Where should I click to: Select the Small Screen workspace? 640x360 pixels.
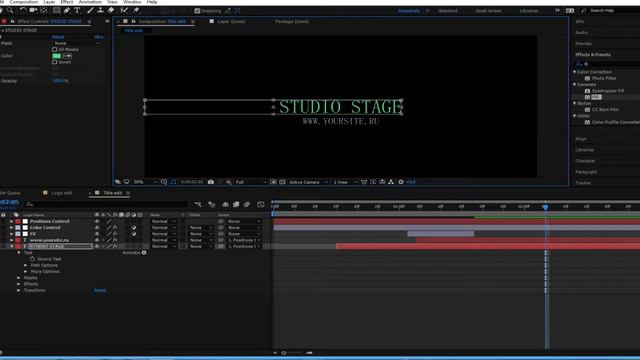[x=489, y=11]
